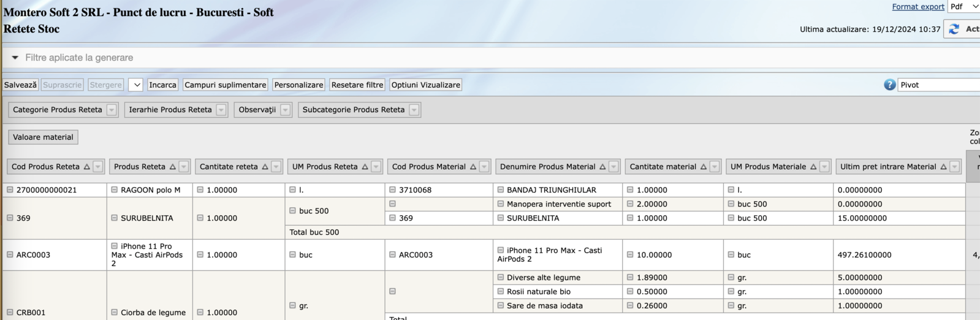Collapse the ARC0003 code row
This screenshot has width=980, height=320.
pos(10,255)
